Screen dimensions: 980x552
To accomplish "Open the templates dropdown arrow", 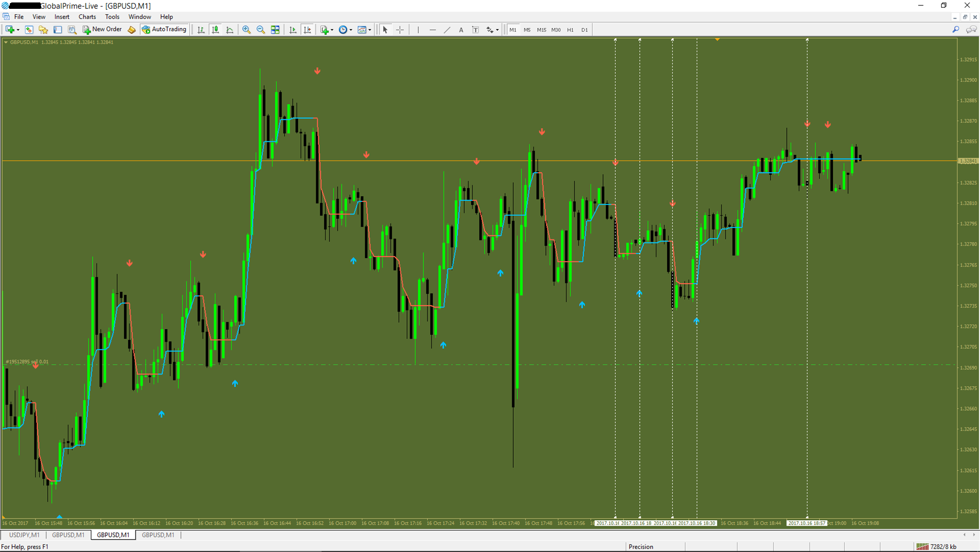I will pos(370,30).
